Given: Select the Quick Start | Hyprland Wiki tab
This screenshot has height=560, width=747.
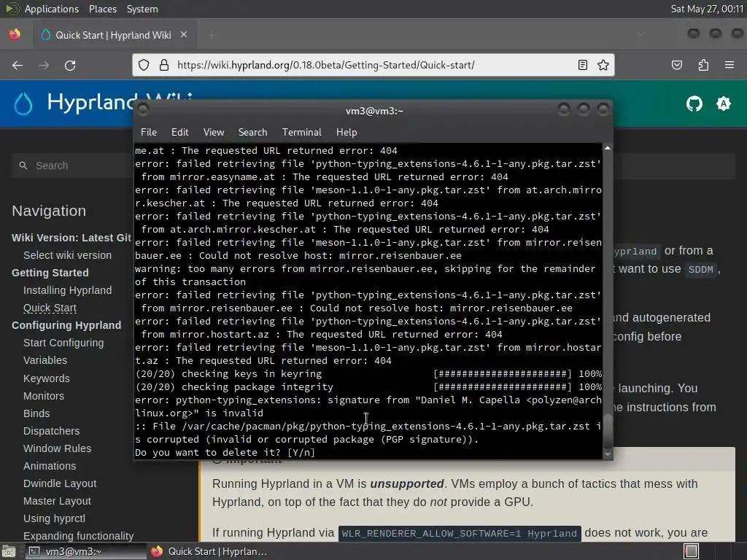Looking at the screenshot, I should tap(113, 35).
